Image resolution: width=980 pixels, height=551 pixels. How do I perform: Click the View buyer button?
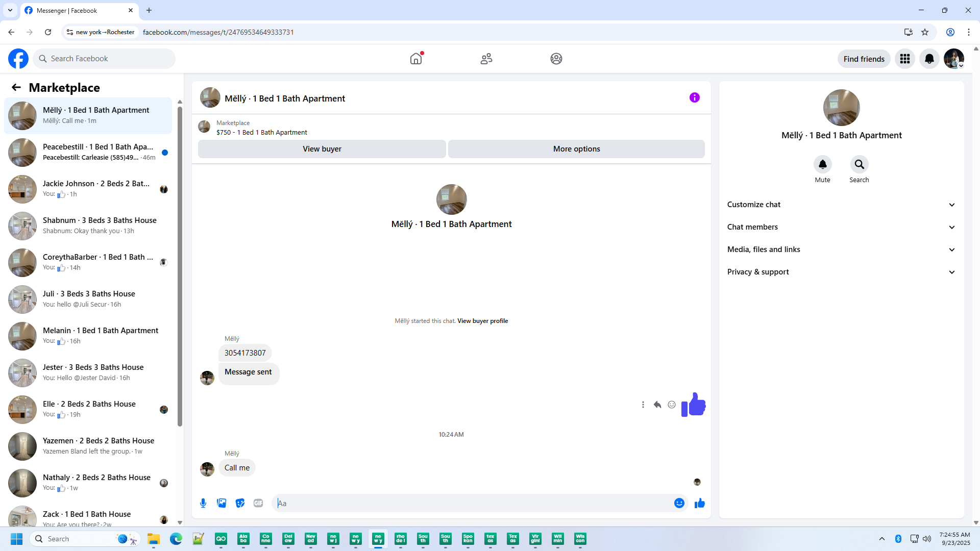click(x=322, y=149)
